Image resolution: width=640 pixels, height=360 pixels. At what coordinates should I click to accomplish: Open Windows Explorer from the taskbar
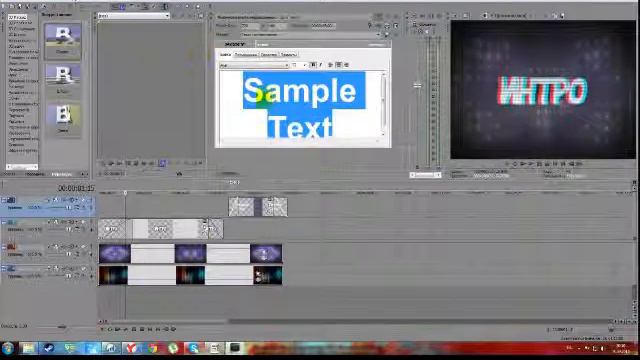point(29,348)
